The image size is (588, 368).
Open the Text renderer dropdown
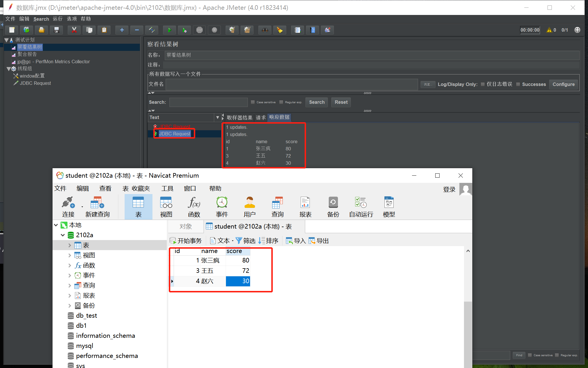tap(217, 117)
